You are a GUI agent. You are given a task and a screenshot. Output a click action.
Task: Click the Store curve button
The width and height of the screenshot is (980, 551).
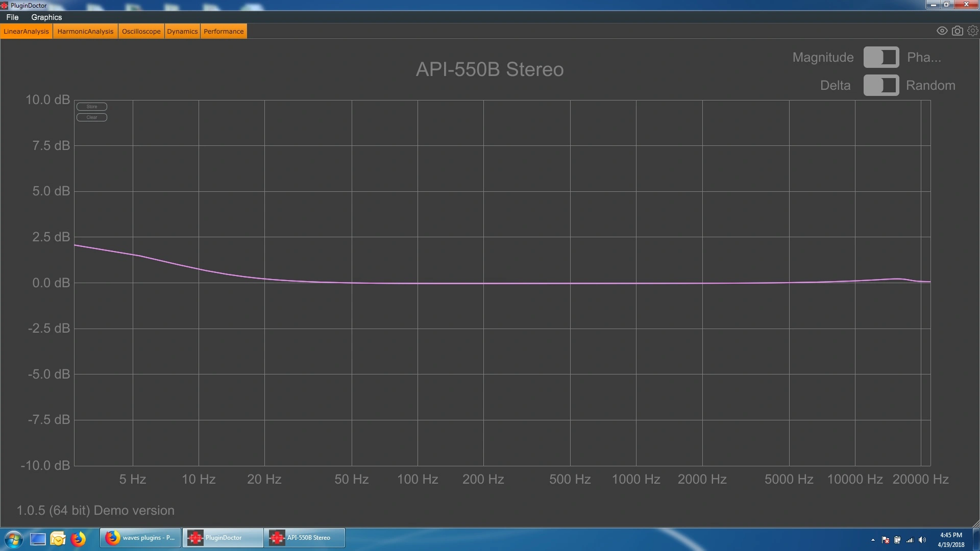(x=92, y=107)
